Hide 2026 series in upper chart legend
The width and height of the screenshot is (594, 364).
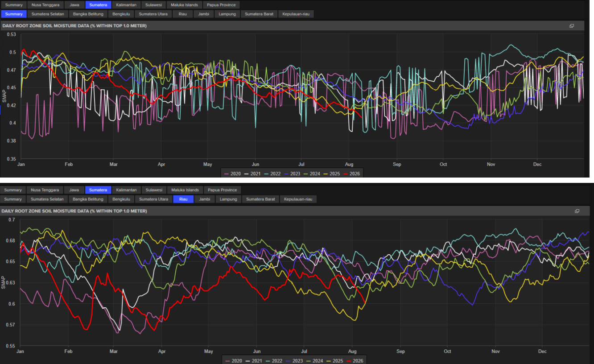351,174
